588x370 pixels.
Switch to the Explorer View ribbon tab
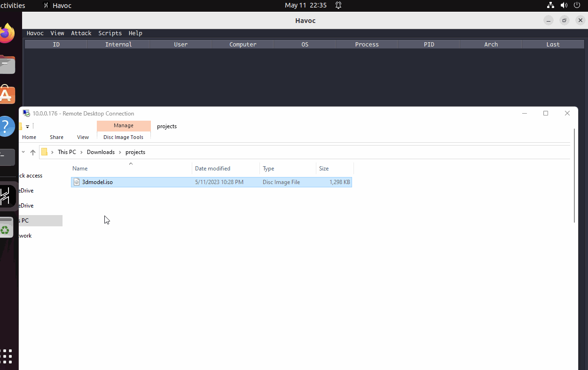pyautogui.click(x=83, y=137)
